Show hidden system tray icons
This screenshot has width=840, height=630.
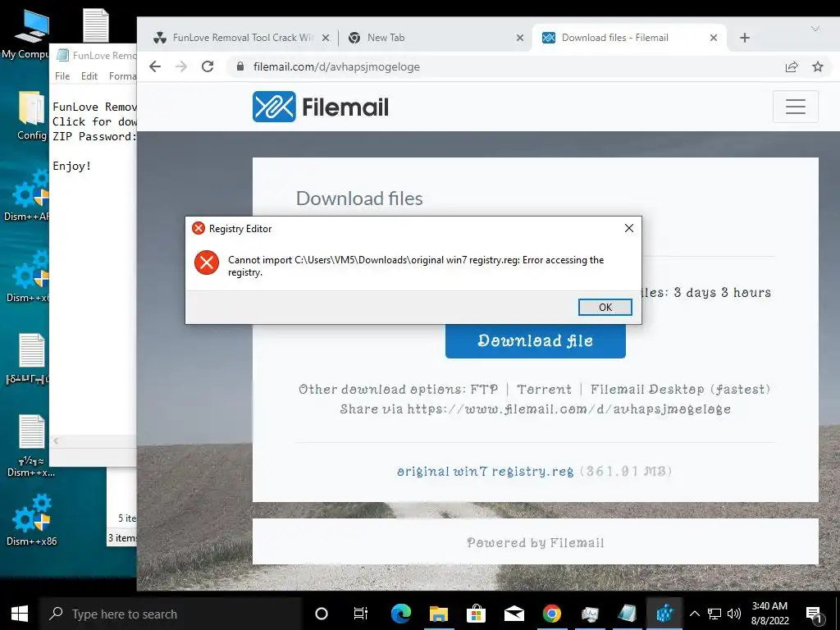point(694,614)
